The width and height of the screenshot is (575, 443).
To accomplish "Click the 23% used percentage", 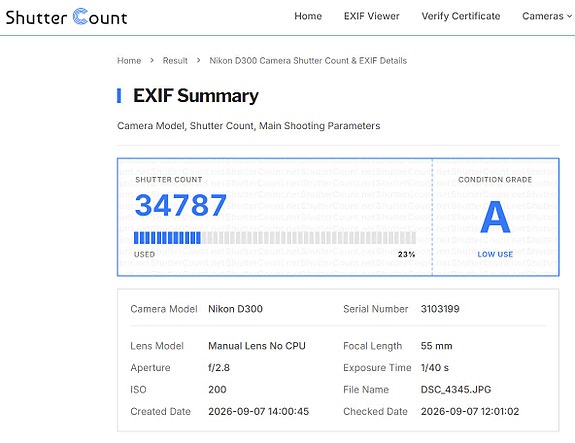I will click(406, 254).
